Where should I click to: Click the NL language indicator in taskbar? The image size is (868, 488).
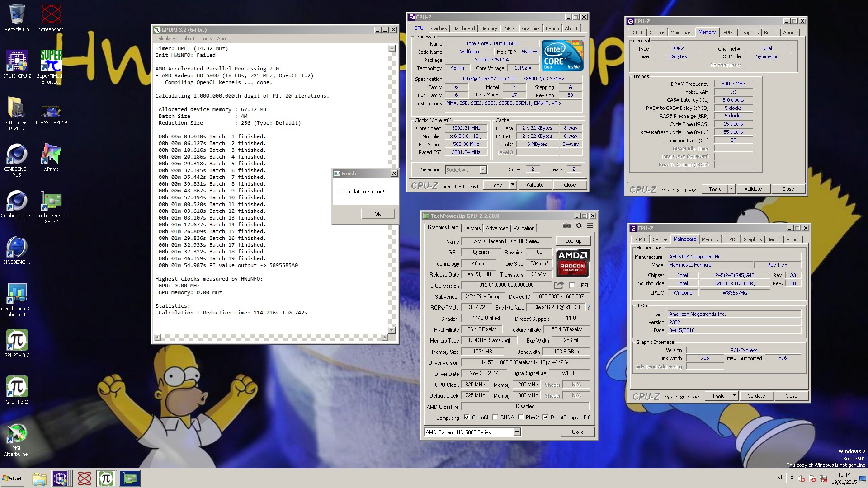780,478
